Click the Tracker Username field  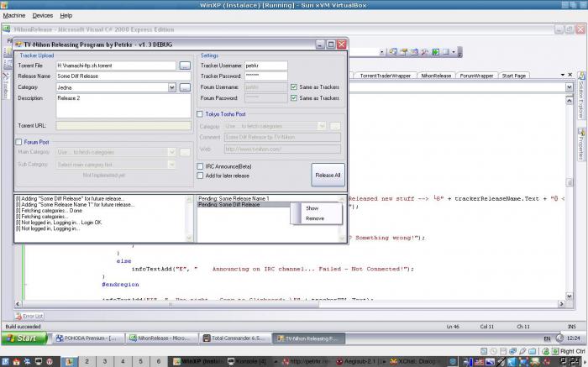[x=266, y=66]
